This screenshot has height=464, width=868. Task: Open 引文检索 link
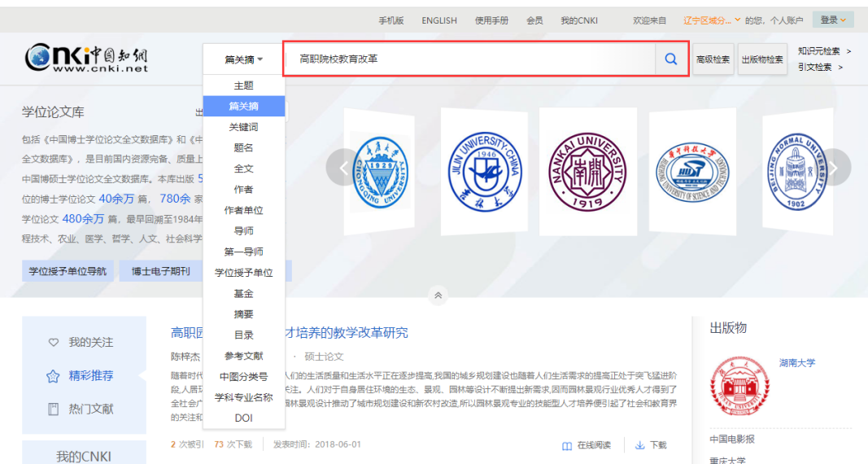(x=815, y=67)
